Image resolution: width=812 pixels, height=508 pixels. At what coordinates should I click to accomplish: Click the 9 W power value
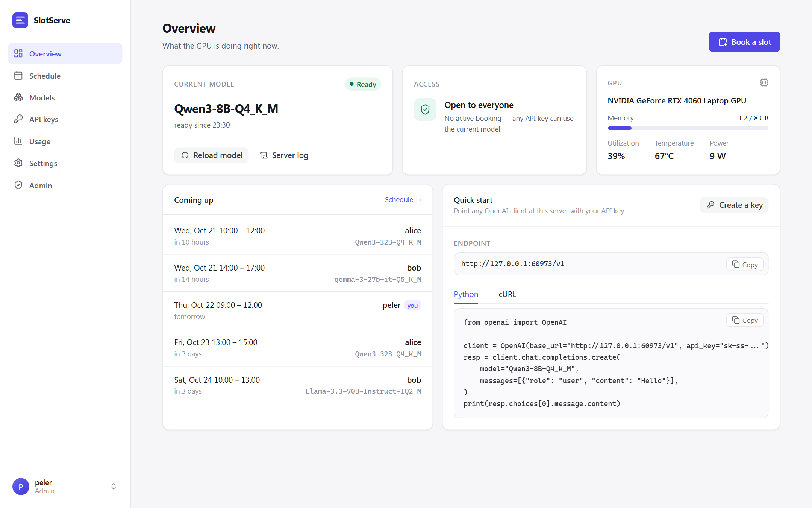(718, 156)
